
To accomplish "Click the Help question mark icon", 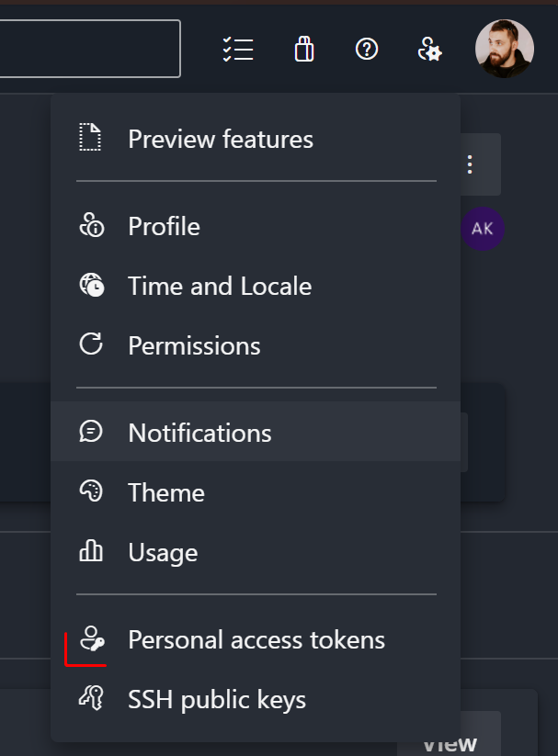I will [367, 50].
